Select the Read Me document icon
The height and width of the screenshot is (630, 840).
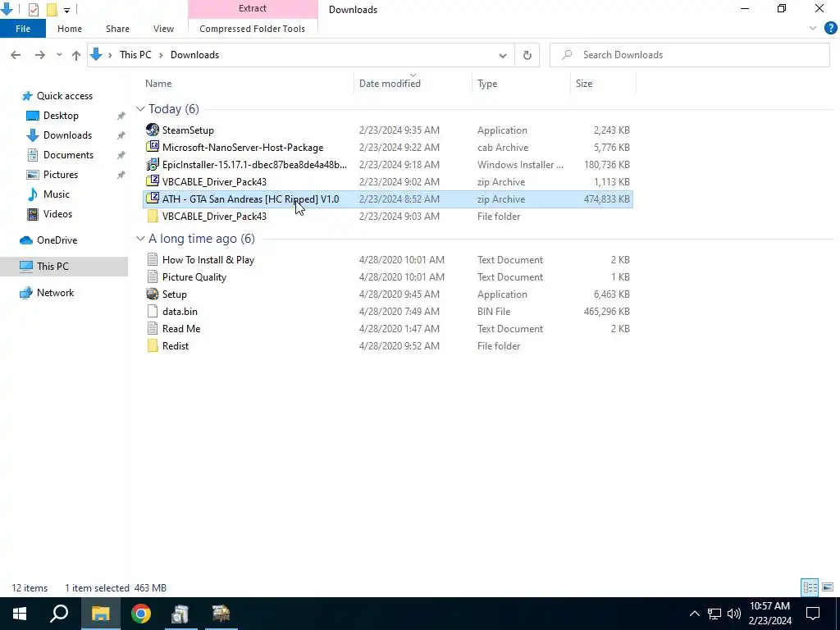[x=153, y=328]
